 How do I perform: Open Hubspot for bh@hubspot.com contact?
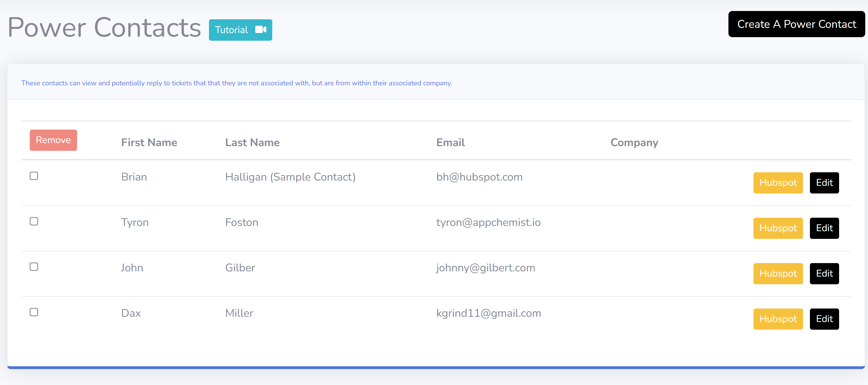(x=778, y=183)
